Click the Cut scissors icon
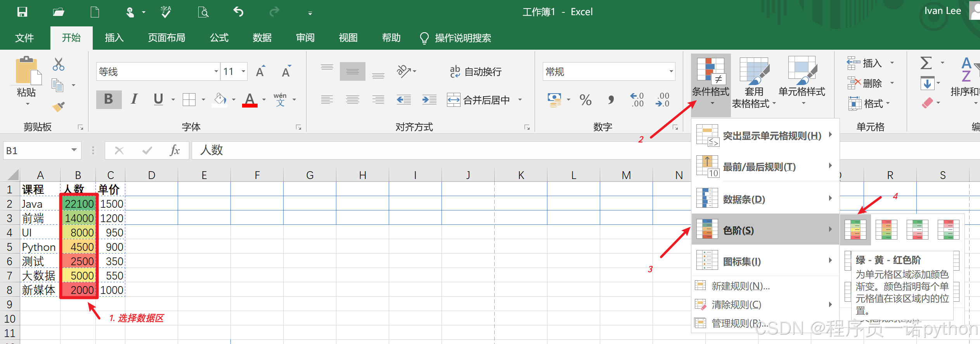 59,64
